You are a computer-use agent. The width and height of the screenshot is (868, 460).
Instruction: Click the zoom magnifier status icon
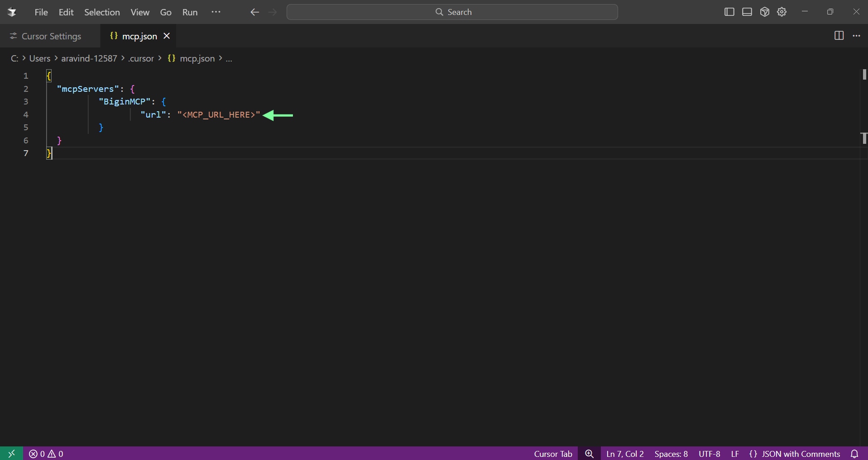[589, 454]
